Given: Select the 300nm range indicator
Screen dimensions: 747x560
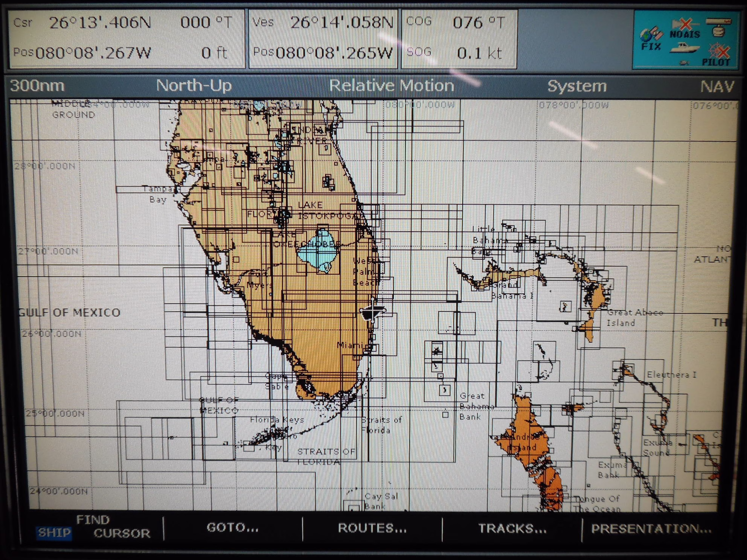Looking at the screenshot, I should tap(37, 86).
